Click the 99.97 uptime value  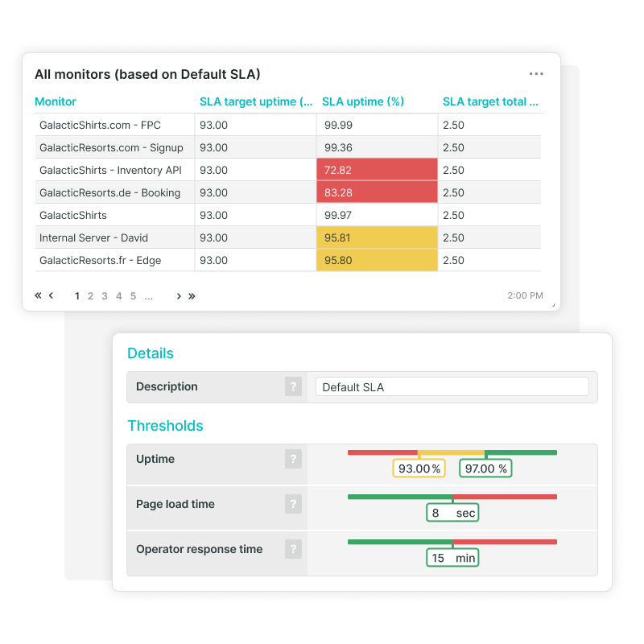click(x=338, y=215)
